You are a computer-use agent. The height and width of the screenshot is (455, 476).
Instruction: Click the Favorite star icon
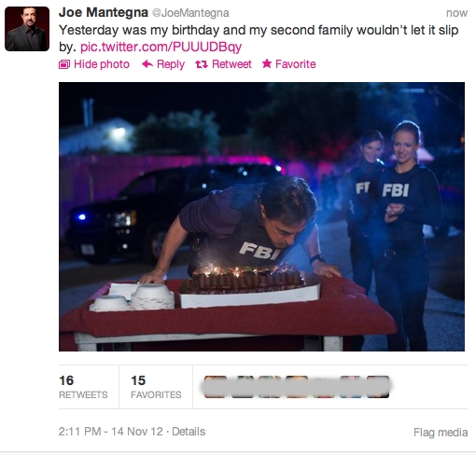pos(267,63)
